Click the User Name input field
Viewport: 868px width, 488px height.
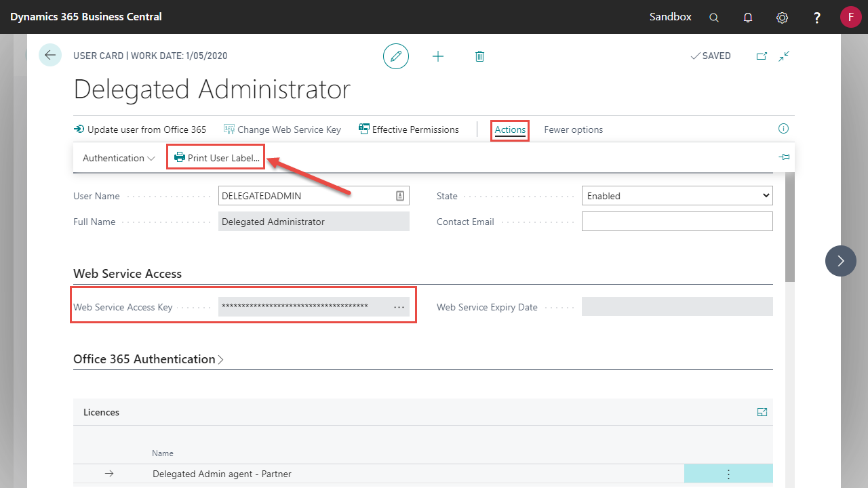(314, 196)
